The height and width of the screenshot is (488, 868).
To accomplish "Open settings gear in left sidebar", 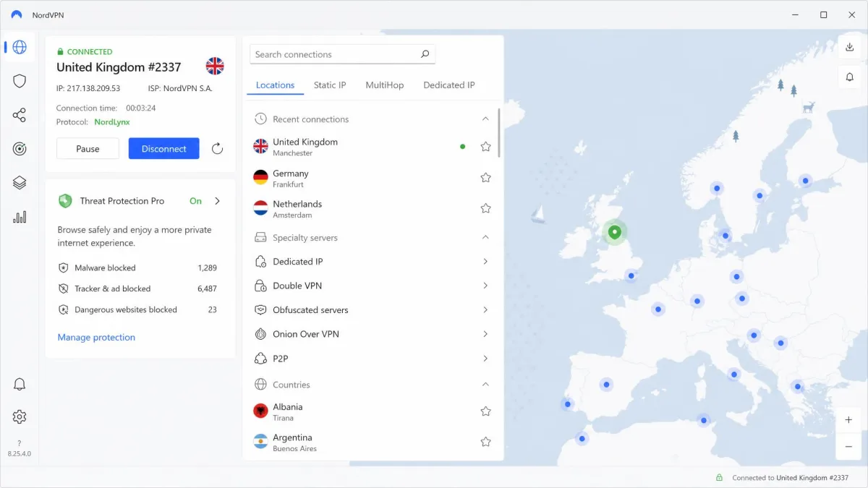I will point(20,417).
